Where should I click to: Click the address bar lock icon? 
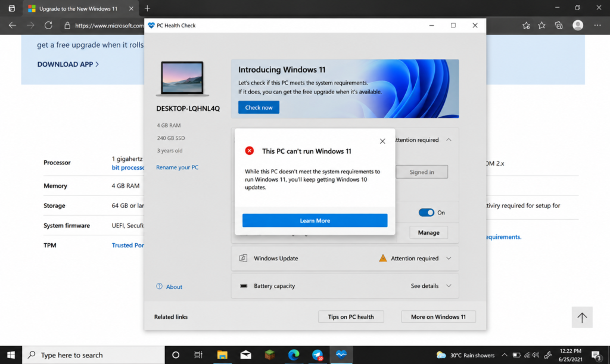tap(67, 25)
